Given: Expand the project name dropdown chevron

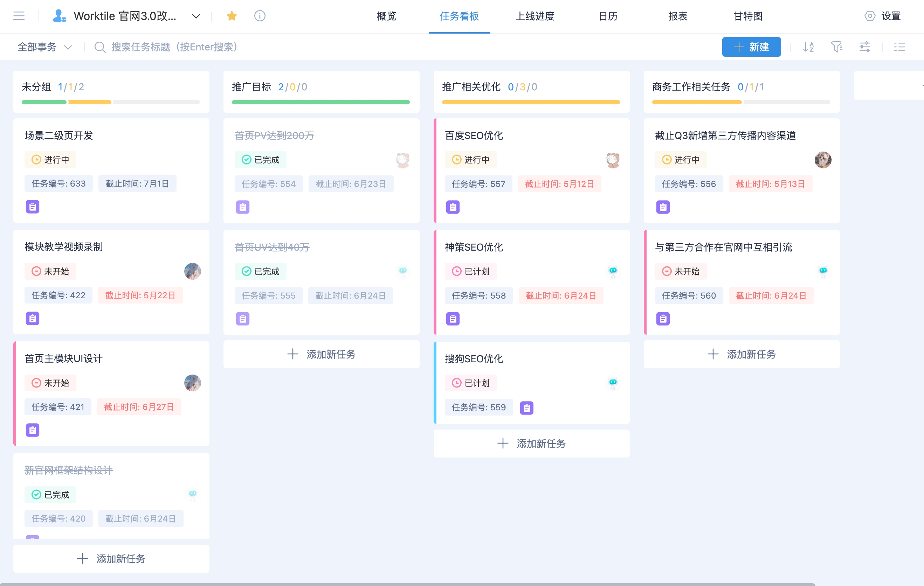Looking at the screenshot, I should click(196, 16).
